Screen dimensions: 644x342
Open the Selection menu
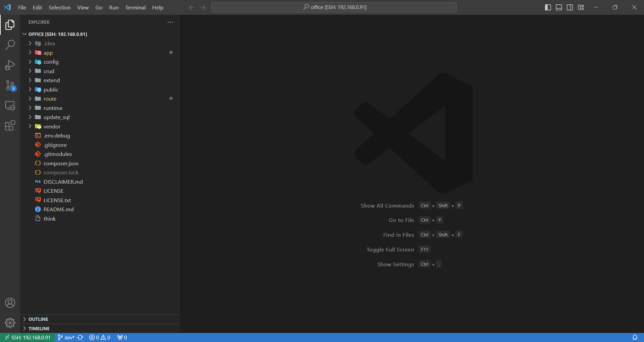tap(60, 7)
